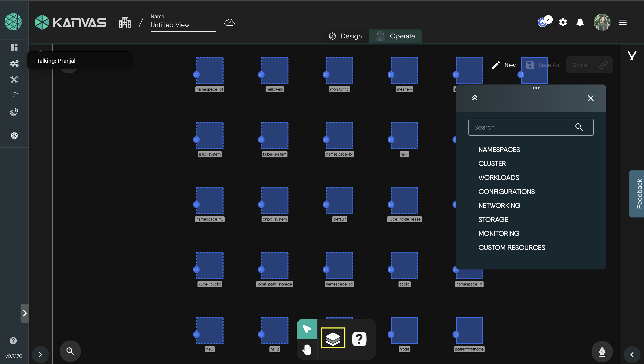Click the dashboard grid icon in sidebar

coord(14,47)
